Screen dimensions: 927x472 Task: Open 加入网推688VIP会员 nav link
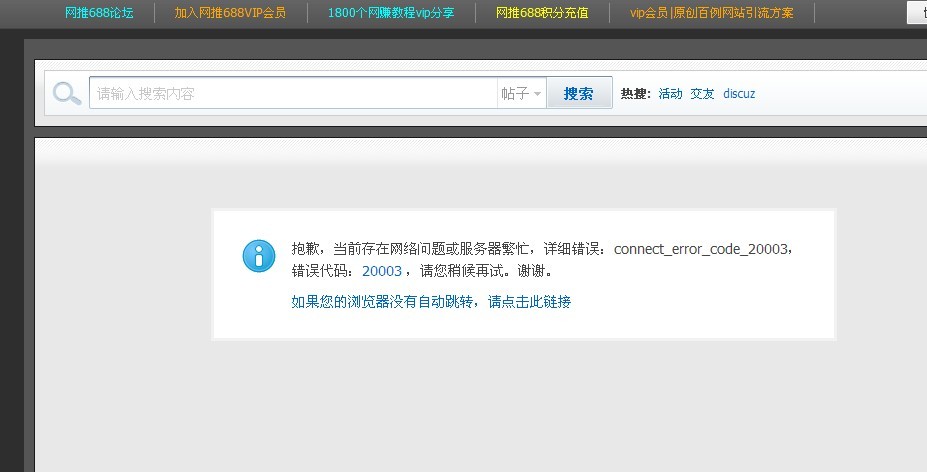tap(230, 12)
